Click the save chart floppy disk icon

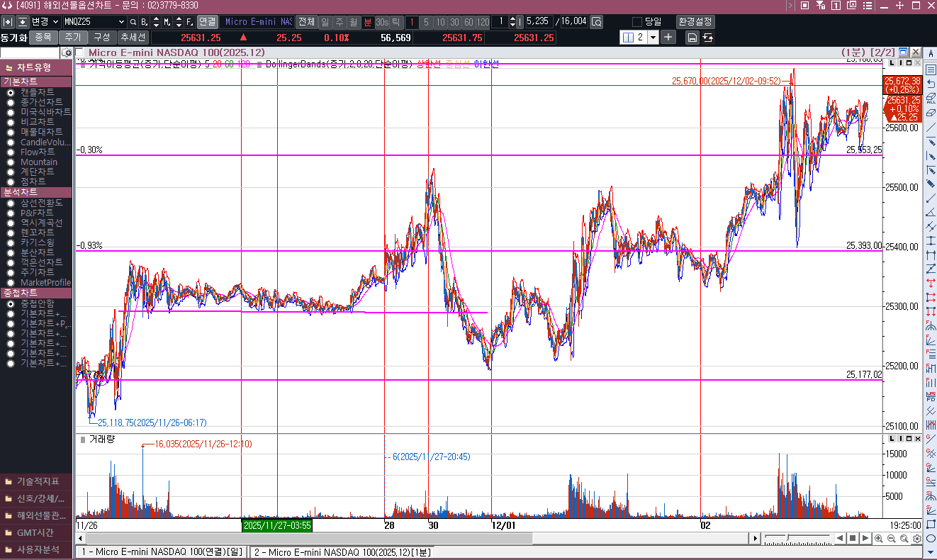(692, 38)
